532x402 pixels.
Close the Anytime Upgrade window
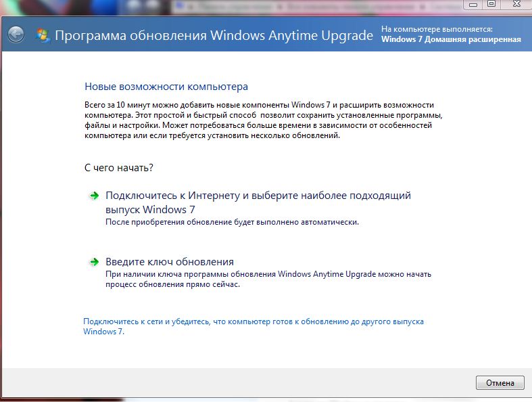click(x=516, y=4)
